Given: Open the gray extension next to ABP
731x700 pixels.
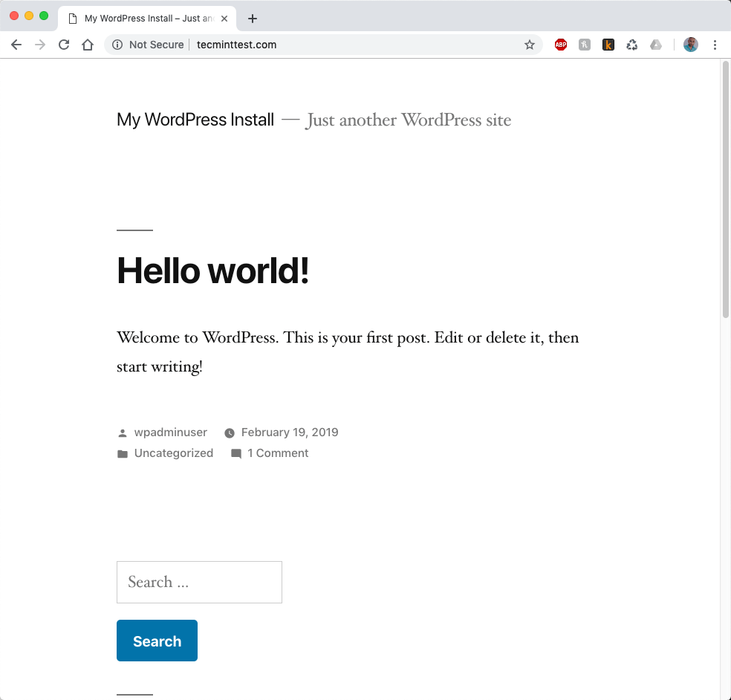Looking at the screenshot, I should [x=585, y=45].
